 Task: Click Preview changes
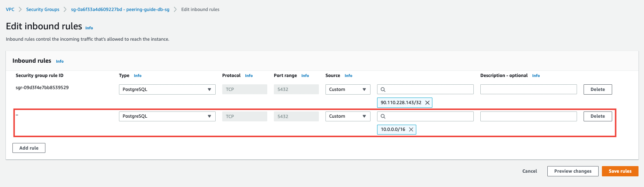[573, 171]
